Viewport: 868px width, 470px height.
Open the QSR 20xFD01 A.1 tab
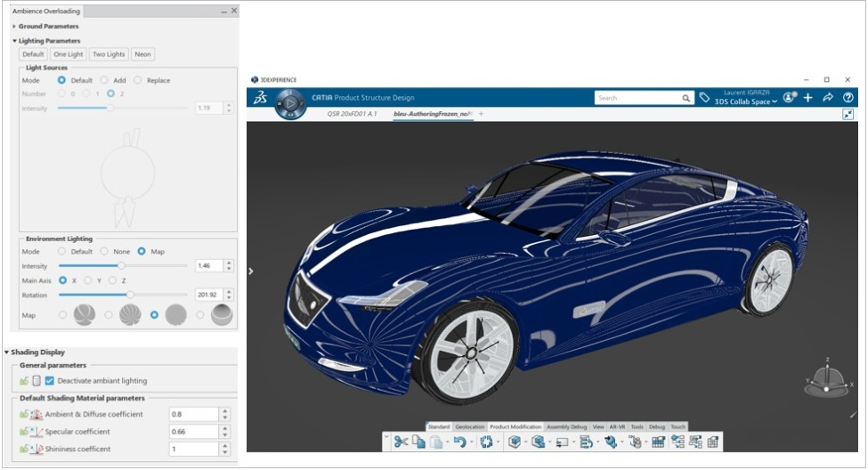[352, 115]
